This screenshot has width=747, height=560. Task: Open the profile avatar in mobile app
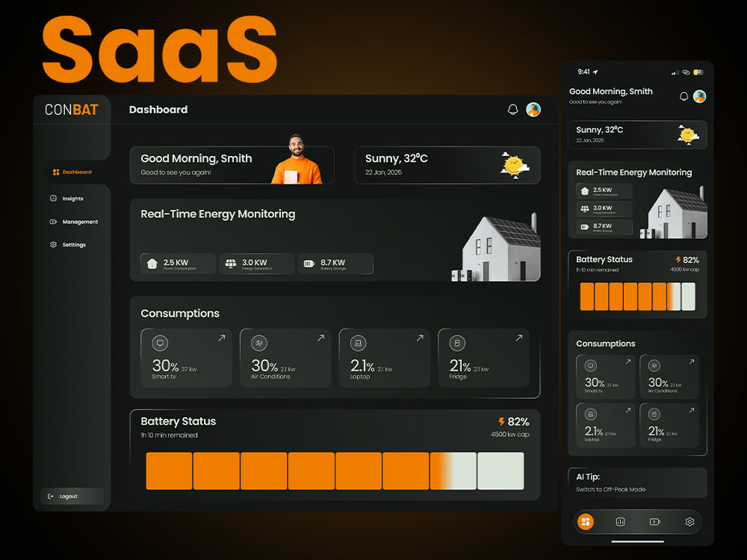click(x=699, y=96)
